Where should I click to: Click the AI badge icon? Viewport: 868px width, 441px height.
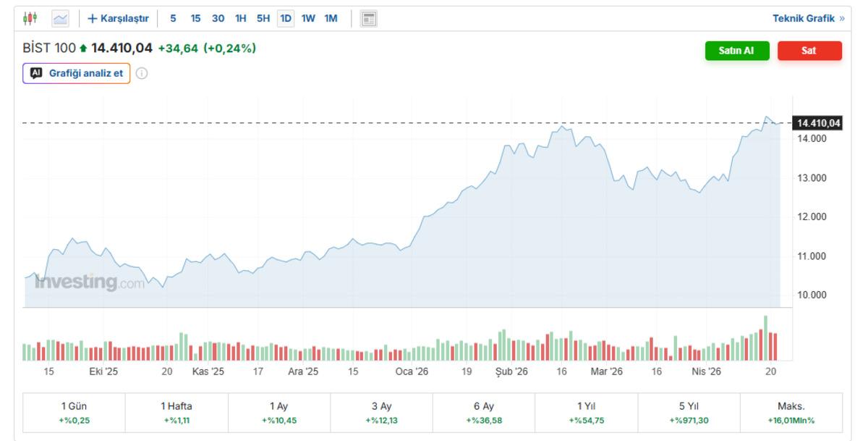tap(37, 73)
